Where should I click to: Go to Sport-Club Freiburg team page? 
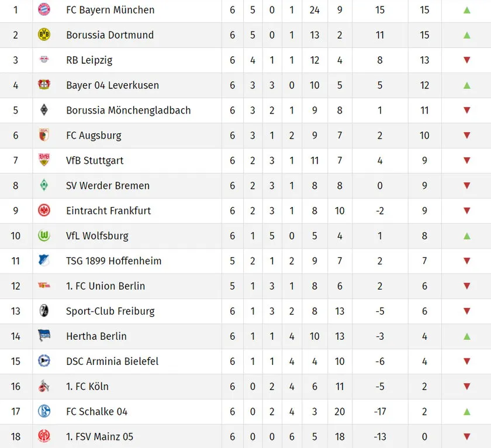[x=110, y=311]
